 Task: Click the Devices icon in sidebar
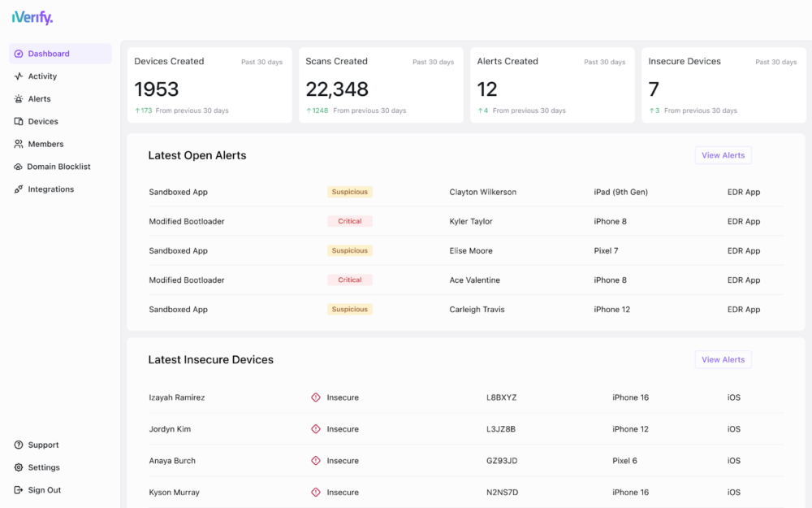point(19,122)
